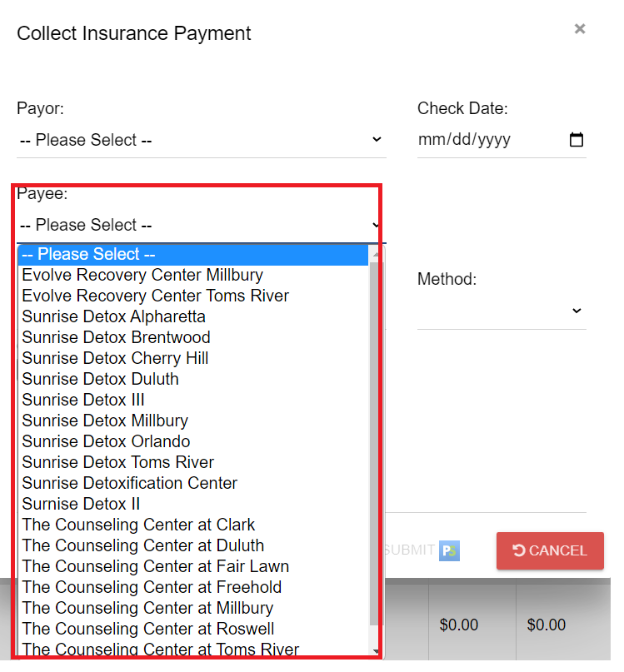624x672 pixels.
Task: Select Evolve Recovery Center Millbury option
Action: [142, 275]
